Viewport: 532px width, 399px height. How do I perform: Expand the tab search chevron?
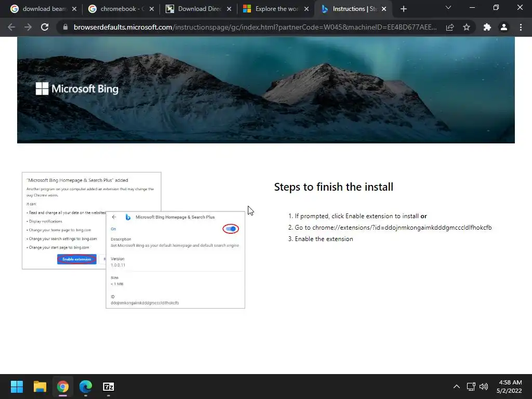click(x=448, y=7)
